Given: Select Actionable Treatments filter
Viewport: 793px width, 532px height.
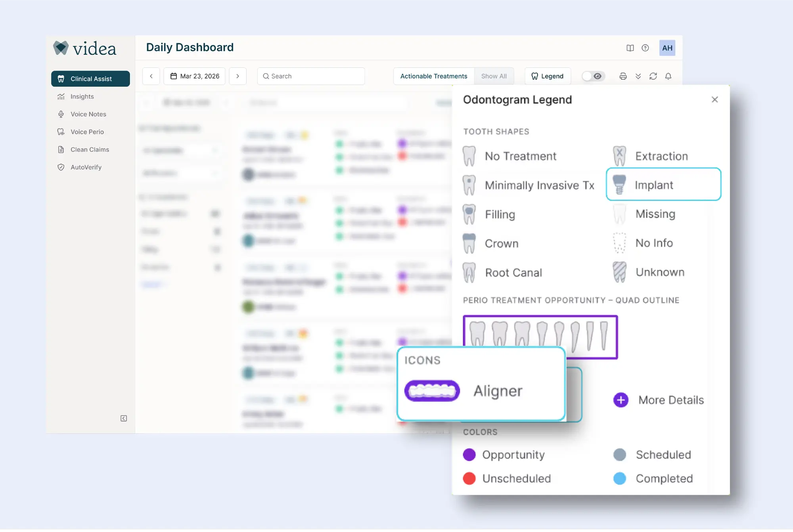Looking at the screenshot, I should coord(433,76).
